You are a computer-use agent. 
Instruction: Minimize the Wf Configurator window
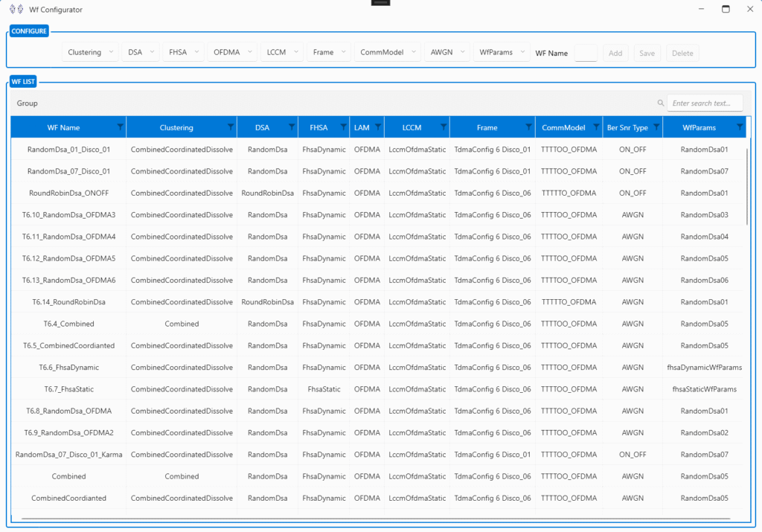[701, 9]
